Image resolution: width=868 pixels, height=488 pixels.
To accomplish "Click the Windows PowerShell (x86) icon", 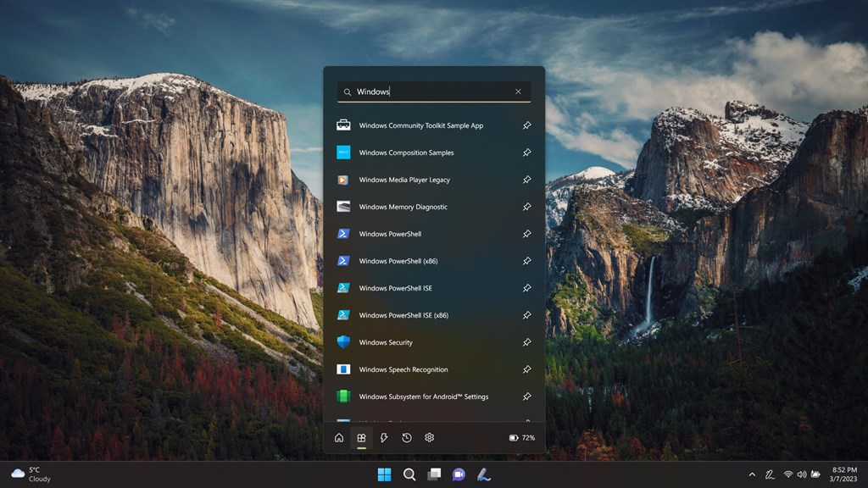I will tap(343, 261).
